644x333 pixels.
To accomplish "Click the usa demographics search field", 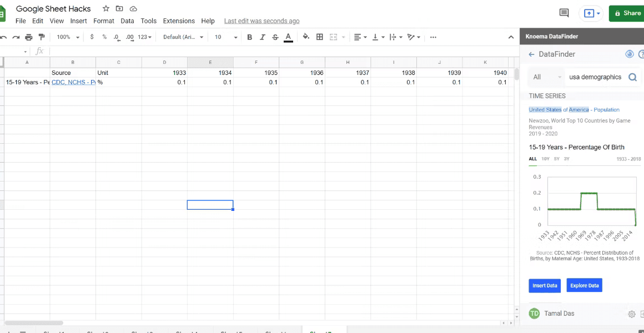I will click(595, 77).
